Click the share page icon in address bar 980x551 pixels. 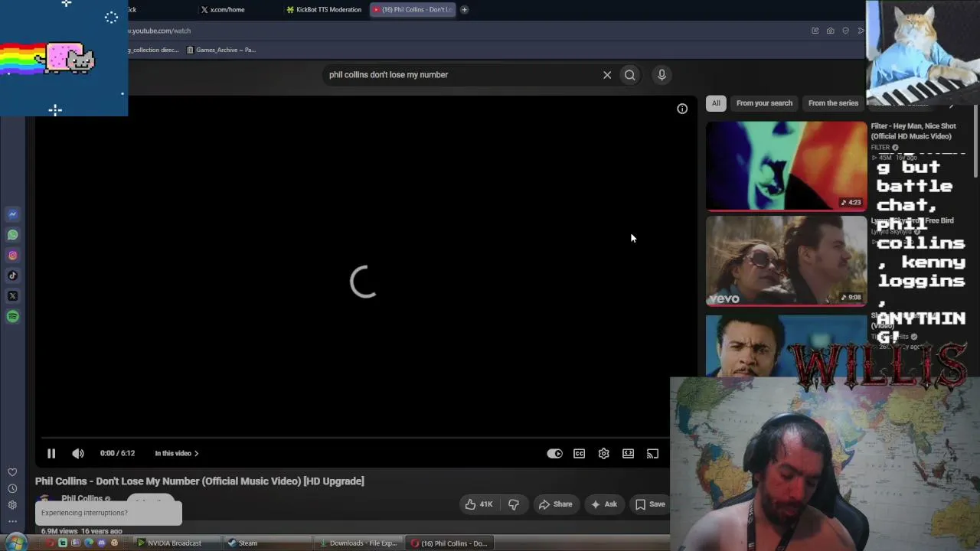(815, 31)
